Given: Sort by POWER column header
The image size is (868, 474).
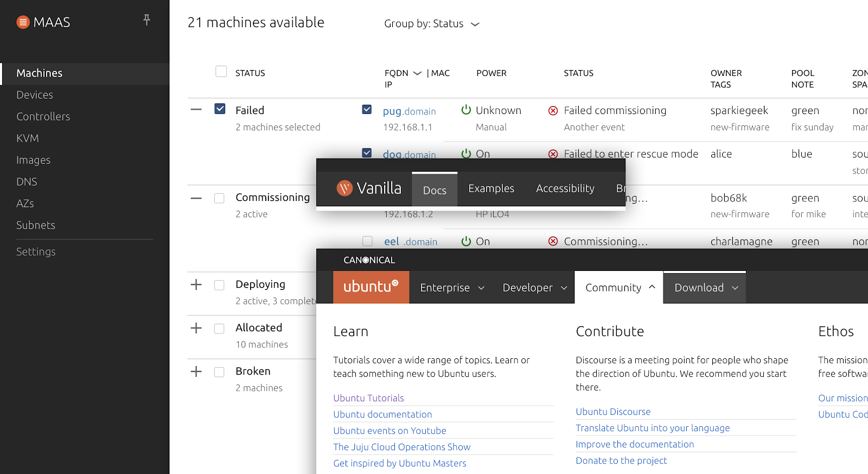Looking at the screenshot, I should [x=492, y=73].
